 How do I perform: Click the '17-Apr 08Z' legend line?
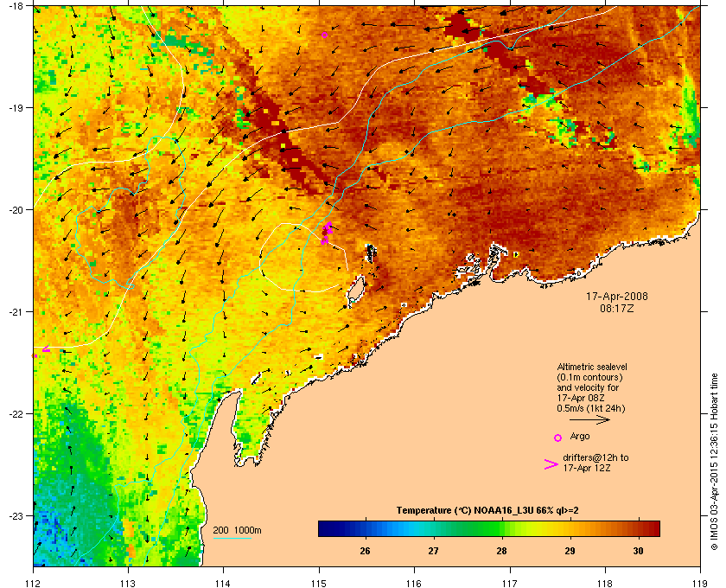[x=581, y=398]
